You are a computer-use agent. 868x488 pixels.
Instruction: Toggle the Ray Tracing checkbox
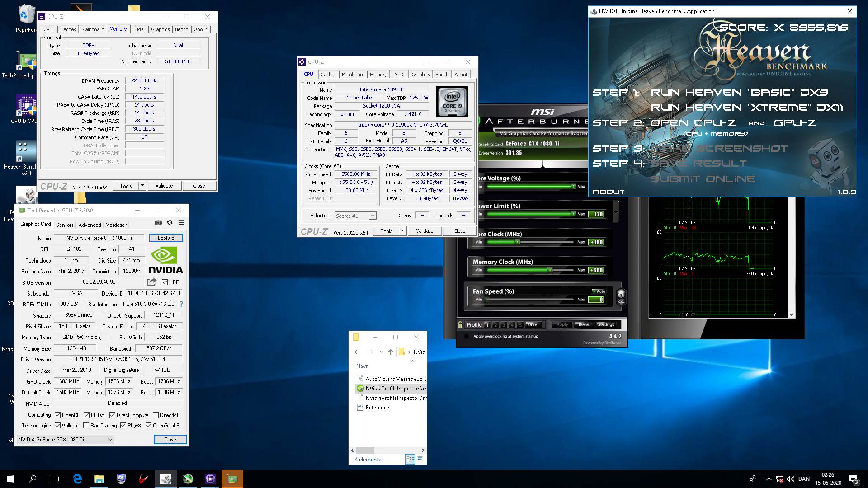(86, 426)
